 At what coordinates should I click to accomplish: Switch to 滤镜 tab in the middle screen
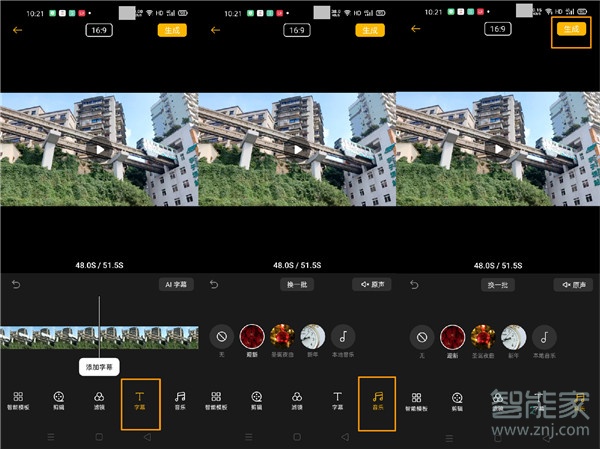297,400
